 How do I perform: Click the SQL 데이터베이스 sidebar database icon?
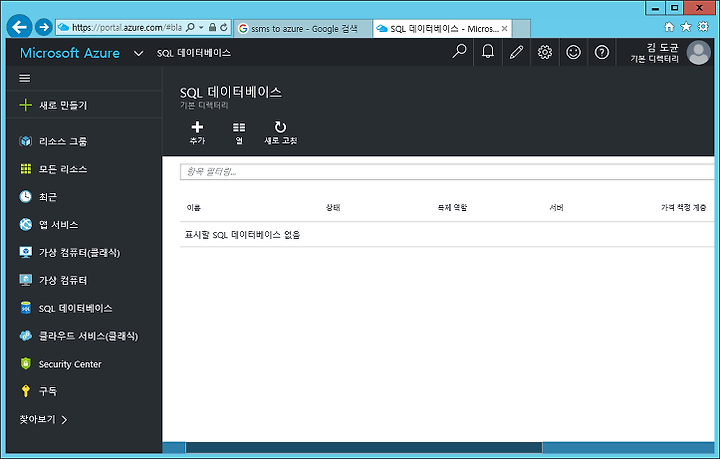26,308
